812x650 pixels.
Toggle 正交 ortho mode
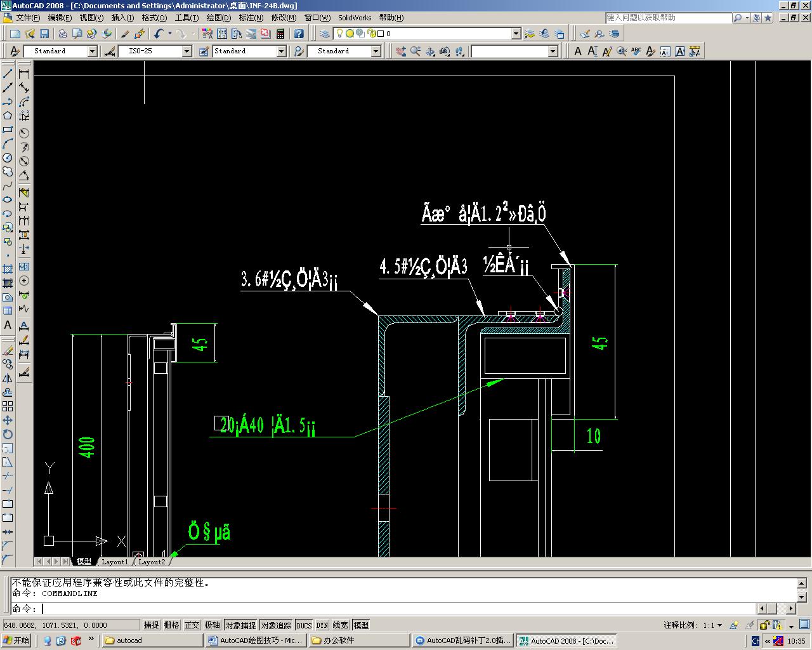[x=192, y=625]
